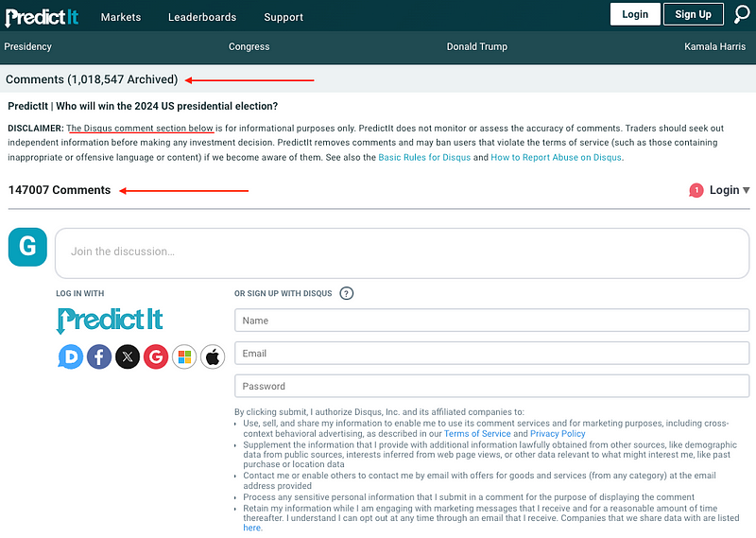Open the search magnifier icon
756x538 pixels.
coord(742,14)
